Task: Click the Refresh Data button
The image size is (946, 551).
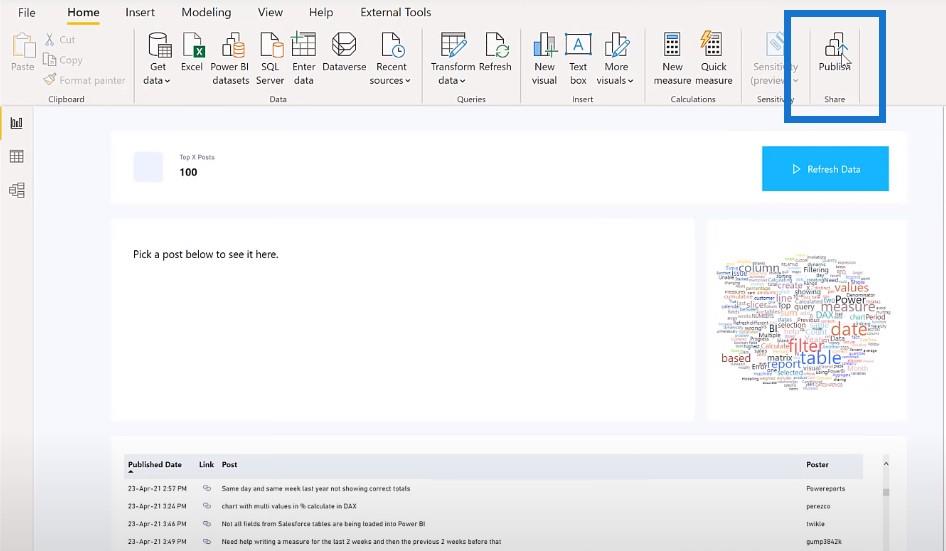Action: [825, 169]
